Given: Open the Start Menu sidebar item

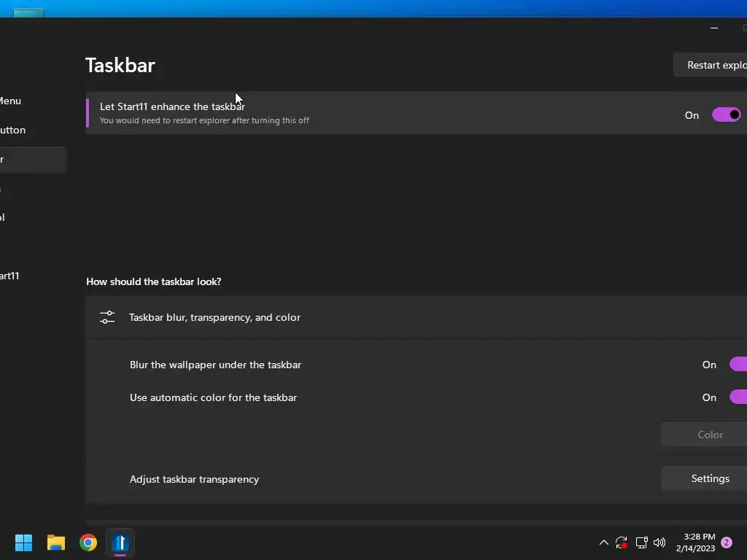Looking at the screenshot, I should click(x=10, y=101).
